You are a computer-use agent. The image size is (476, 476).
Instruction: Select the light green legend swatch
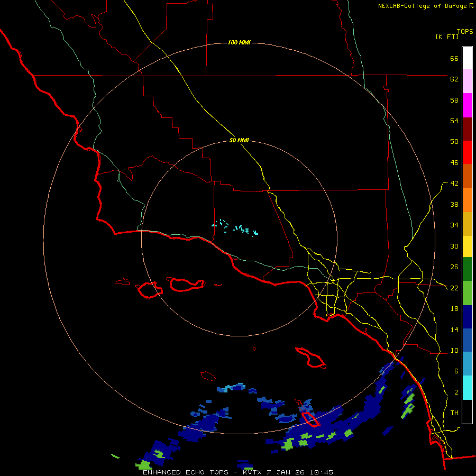(467, 293)
